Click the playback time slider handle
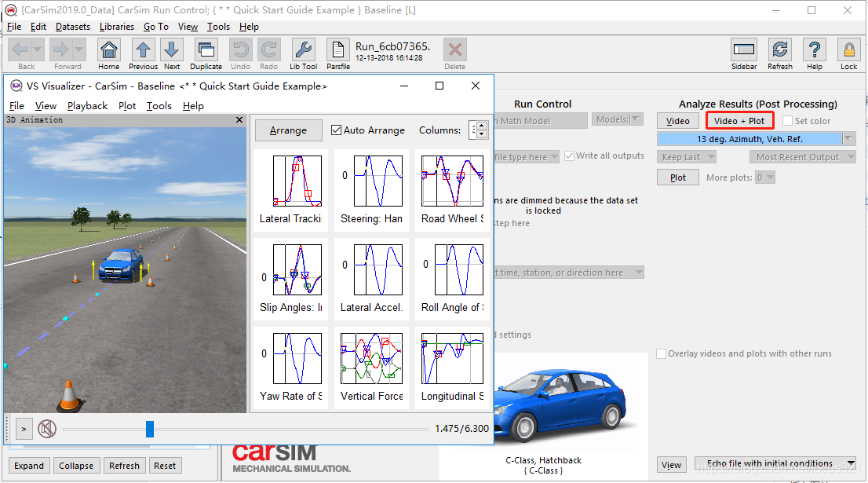Viewport: 868px width, 483px height. 149,429
